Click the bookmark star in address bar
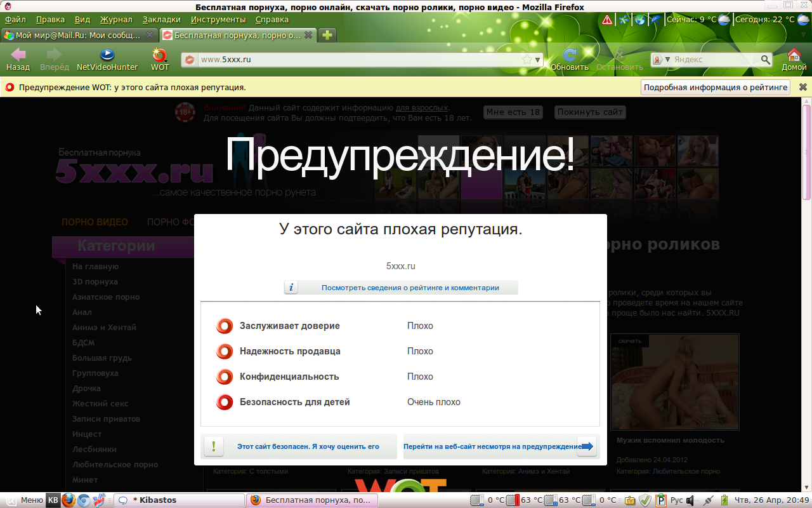 click(x=527, y=60)
